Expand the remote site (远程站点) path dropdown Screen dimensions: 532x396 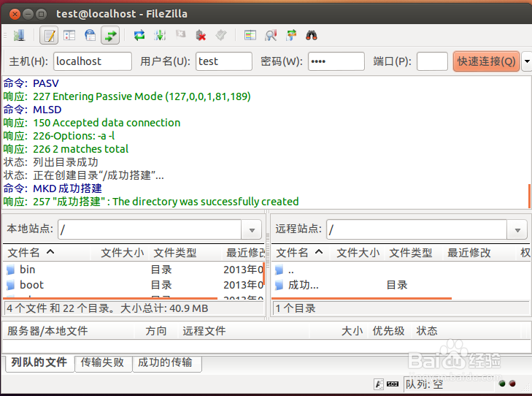click(517, 230)
